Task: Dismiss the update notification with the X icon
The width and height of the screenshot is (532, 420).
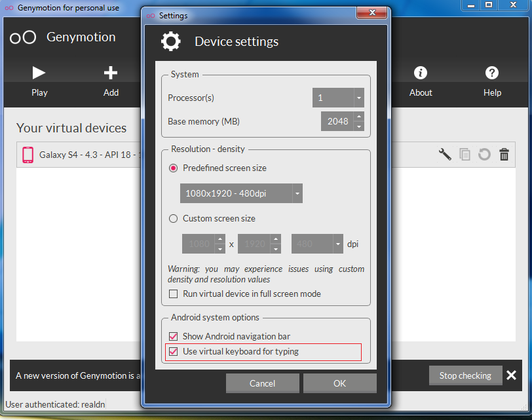Action: [511, 375]
